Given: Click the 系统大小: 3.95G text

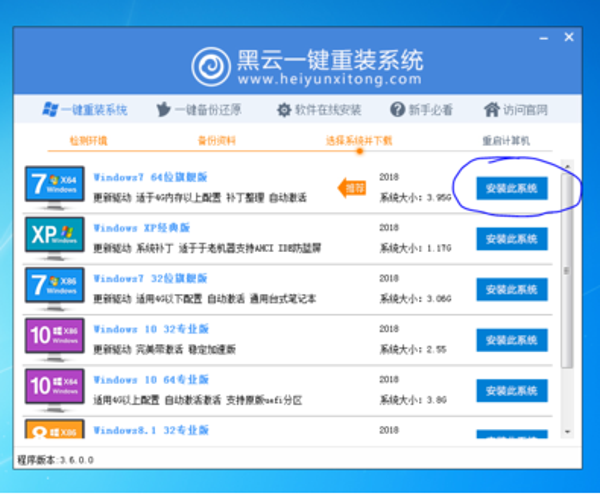Looking at the screenshot, I should pos(415,198).
